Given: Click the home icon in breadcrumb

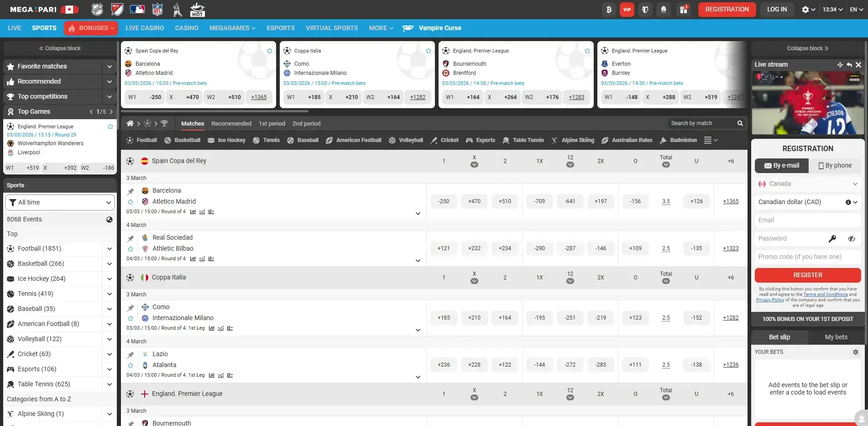Looking at the screenshot, I should pos(130,123).
